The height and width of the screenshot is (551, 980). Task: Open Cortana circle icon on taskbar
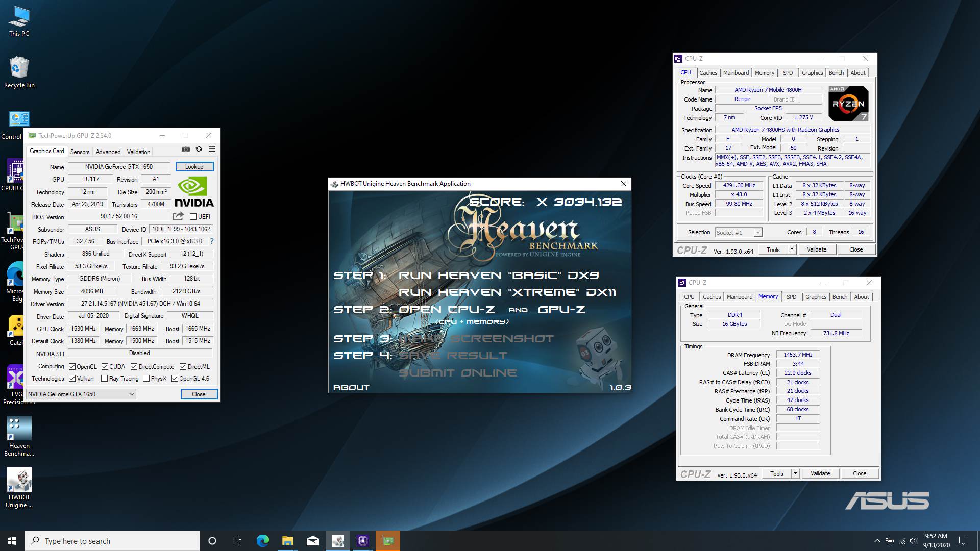pyautogui.click(x=212, y=541)
